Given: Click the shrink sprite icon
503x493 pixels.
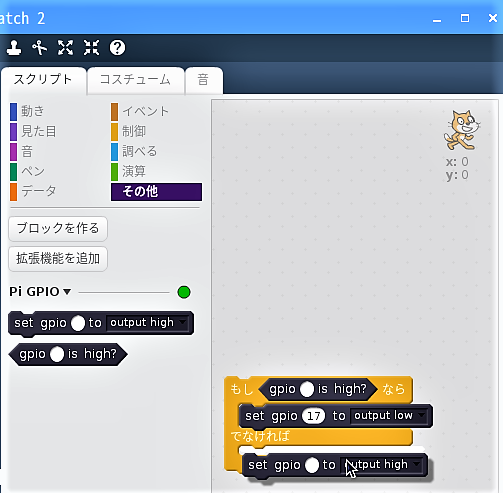Looking at the screenshot, I should [x=91, y=48].
